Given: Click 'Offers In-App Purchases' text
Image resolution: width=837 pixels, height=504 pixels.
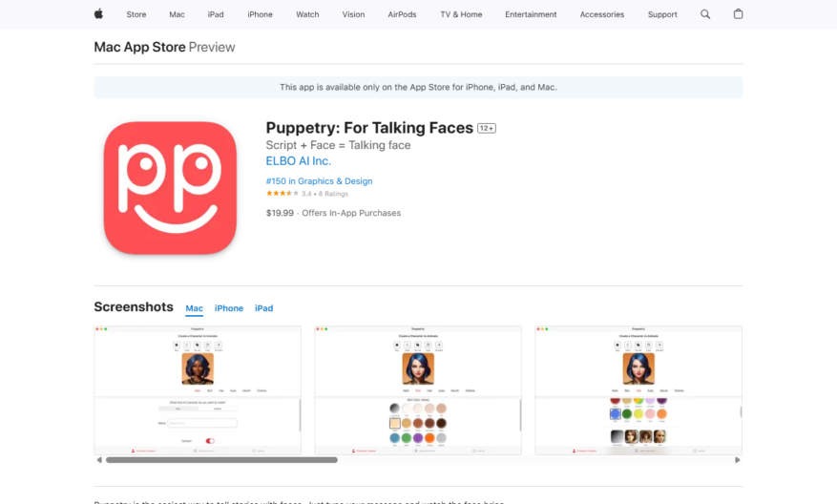Looking at the screenshot, I should click(x=351, y=213).
